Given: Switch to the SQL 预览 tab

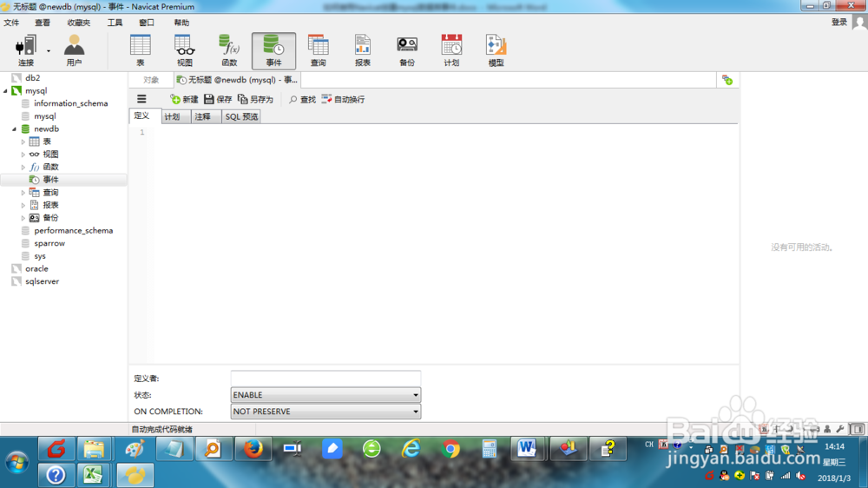Looking at the screenshot, I should point(241,117).
